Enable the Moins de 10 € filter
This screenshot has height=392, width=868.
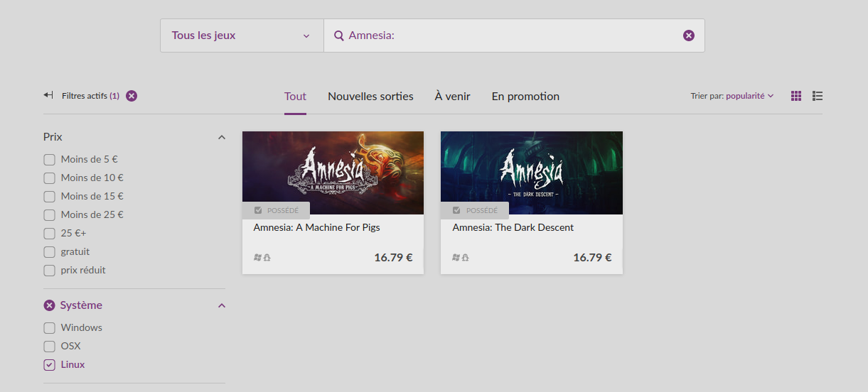click(x=49, y=178)
